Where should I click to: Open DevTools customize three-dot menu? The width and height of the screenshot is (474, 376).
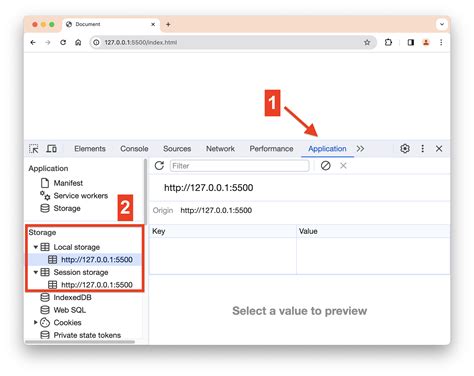click(x=423, y=149)
